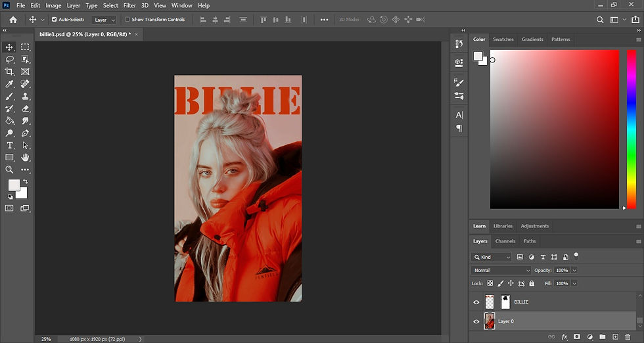
Task: Open the Filter menu
Action: (129, 5)
